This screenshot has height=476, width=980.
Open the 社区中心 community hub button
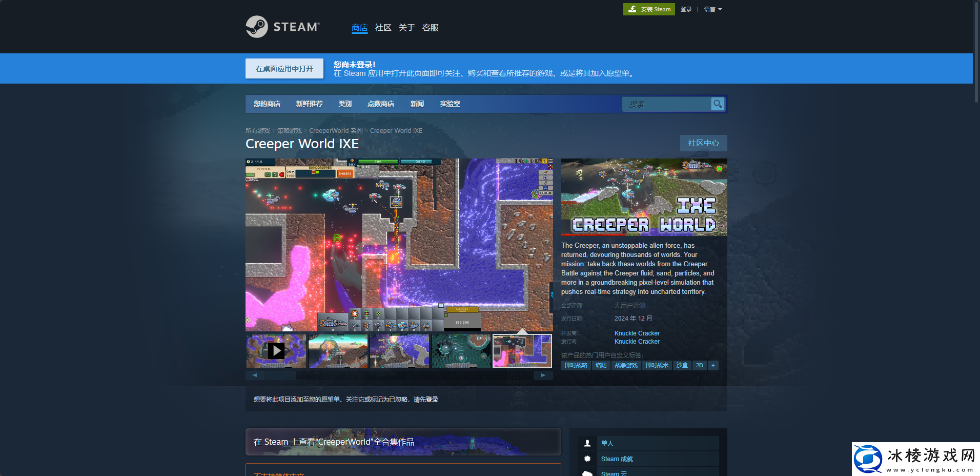(703, 143)
